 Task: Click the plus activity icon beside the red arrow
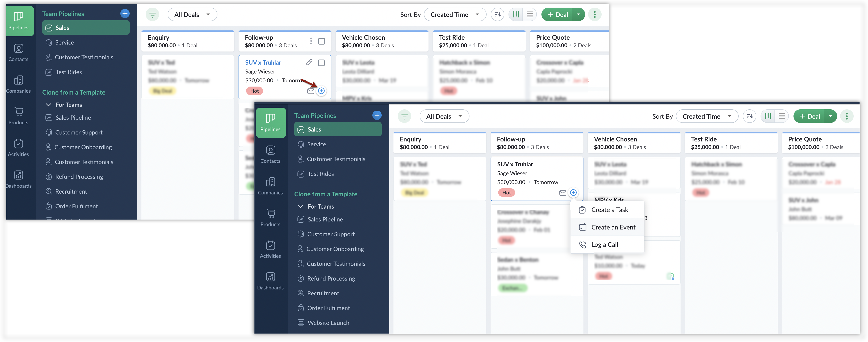321,91
